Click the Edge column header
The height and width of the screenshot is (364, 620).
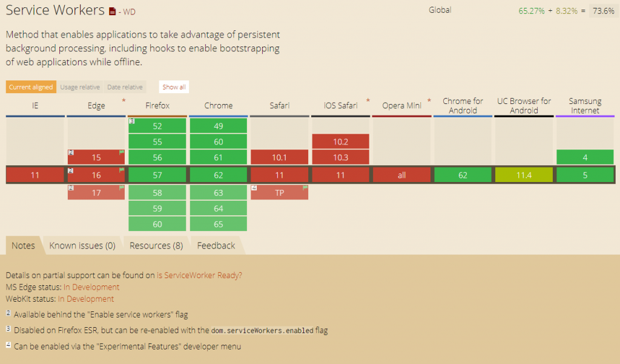[96, 105]
